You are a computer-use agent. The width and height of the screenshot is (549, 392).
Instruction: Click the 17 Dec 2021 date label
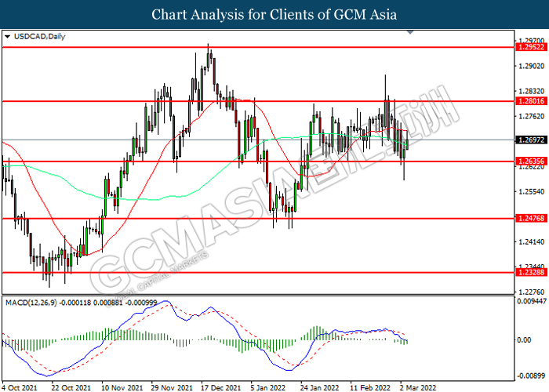click(x=221, y=387)
